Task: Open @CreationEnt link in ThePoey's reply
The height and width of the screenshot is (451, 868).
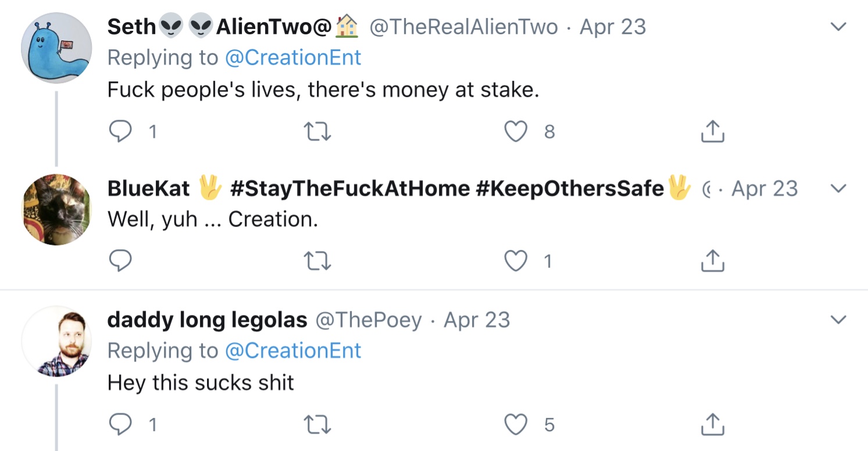Action: tap(293, 350)
